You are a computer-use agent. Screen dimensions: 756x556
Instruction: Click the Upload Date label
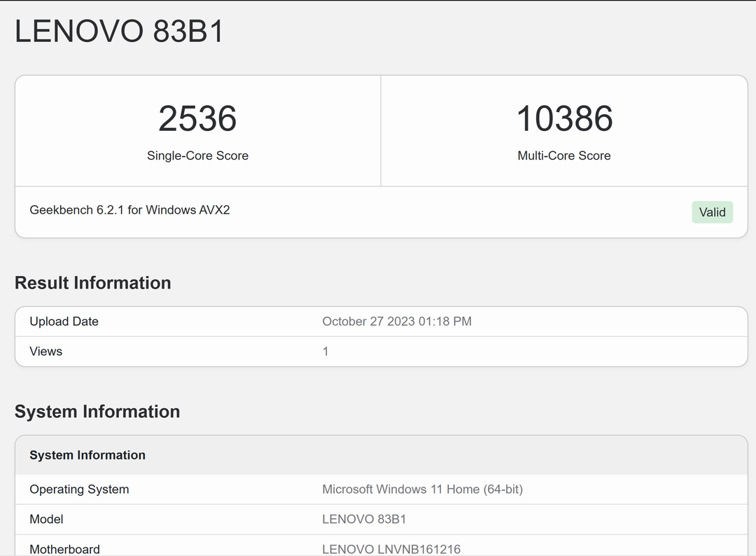pos(64,321)
